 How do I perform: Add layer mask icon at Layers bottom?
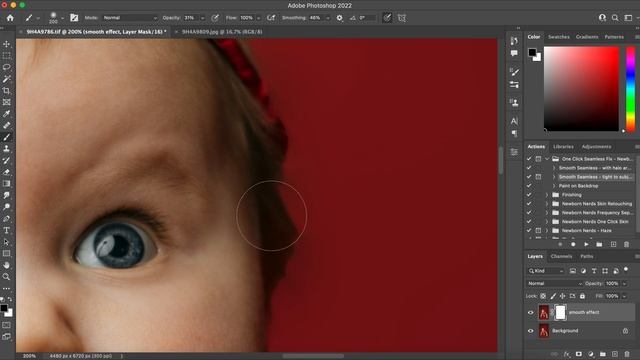click(578, 354)
